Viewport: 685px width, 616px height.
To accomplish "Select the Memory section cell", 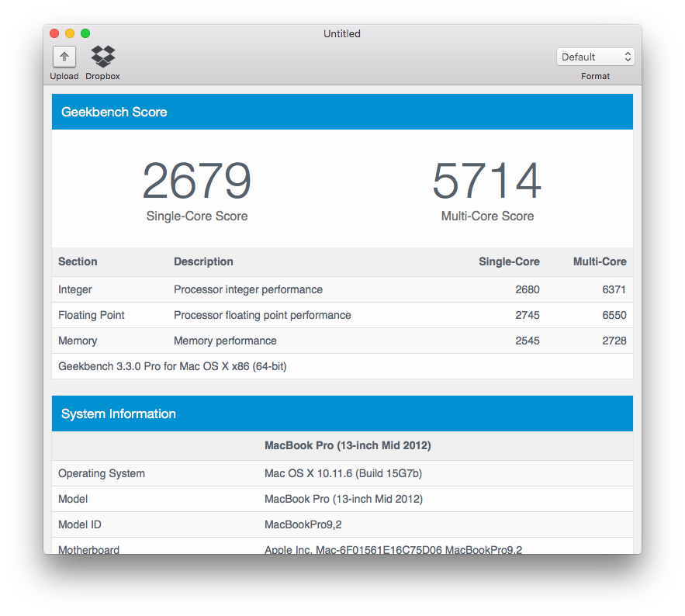I will (78, 341).
